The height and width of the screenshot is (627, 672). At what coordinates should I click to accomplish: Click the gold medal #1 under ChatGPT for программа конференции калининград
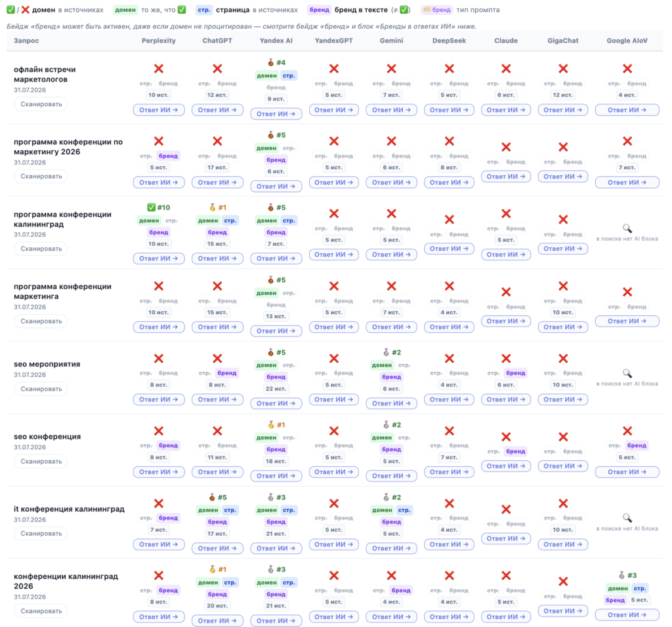click(217, 208)
